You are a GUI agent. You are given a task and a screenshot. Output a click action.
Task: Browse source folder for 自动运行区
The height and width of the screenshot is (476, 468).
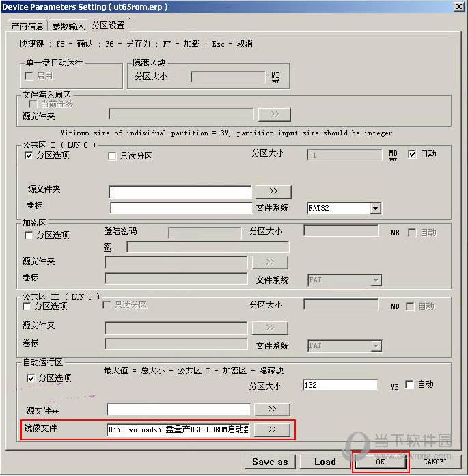point(272,409)
